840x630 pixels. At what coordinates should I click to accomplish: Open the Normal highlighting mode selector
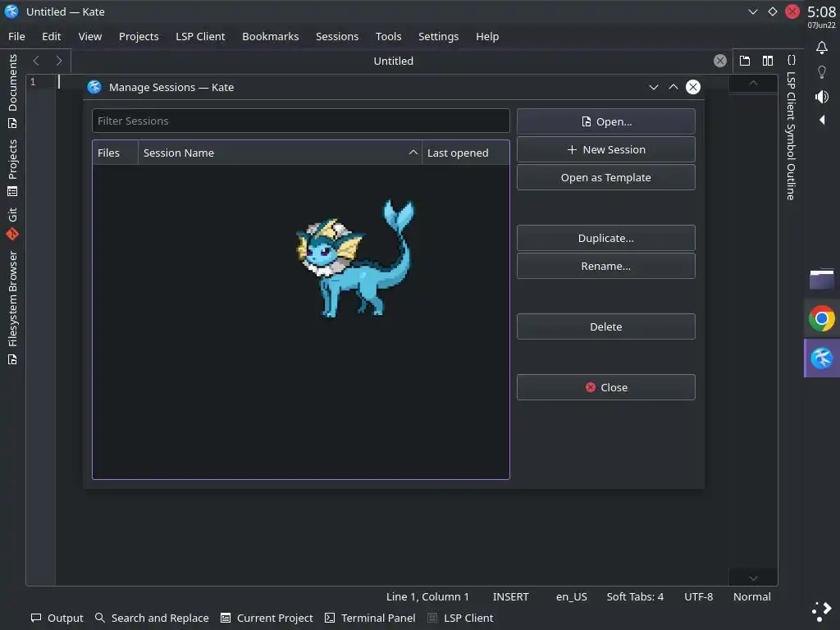point(752,597)
